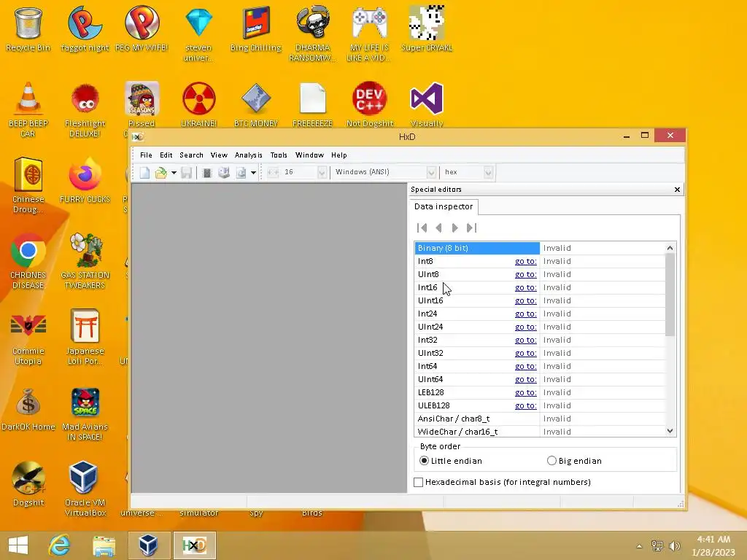
Task: Click go to link for UInt64
Action: 525,379
